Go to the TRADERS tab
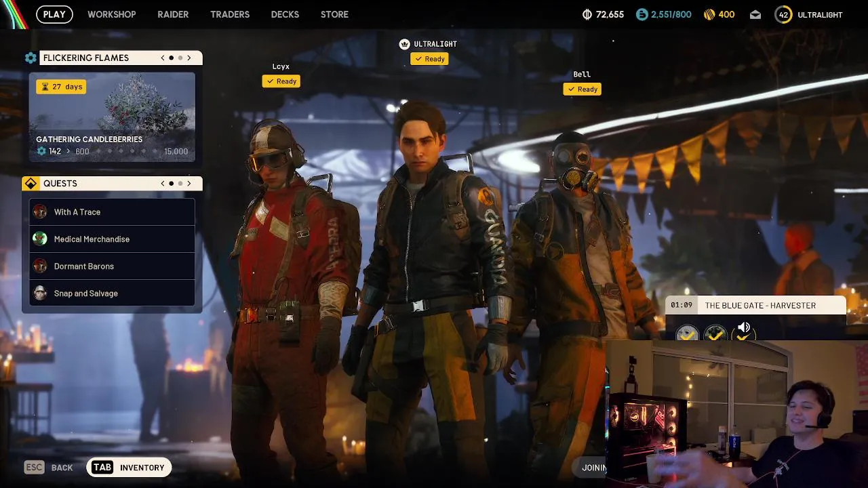This screenshot has width=868, height=488. pos(230,14)
